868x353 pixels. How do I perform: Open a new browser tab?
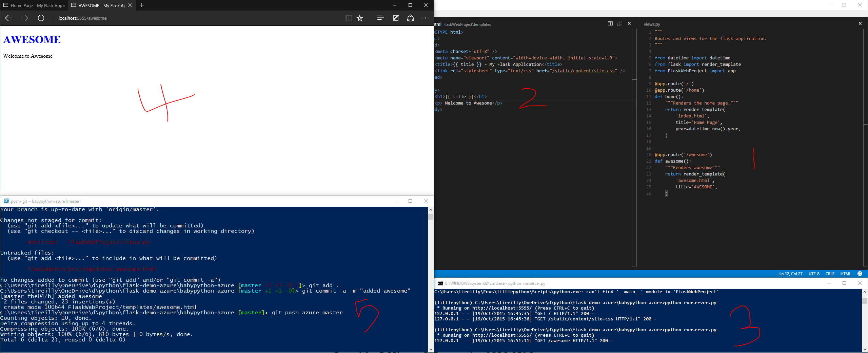[142, 5]
